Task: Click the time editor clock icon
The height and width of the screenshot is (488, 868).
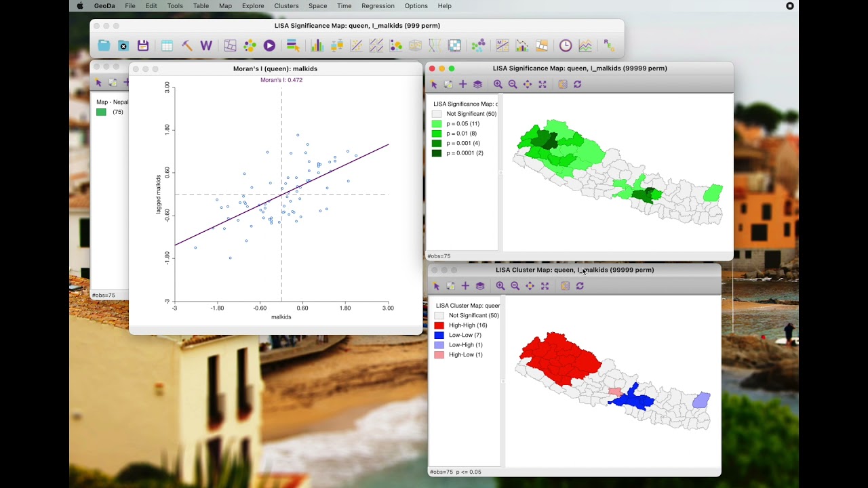Action: [x=566, y=45]
